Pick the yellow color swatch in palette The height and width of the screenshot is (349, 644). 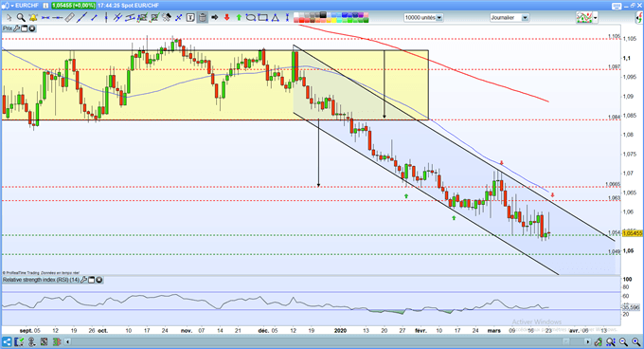[x=334, y=20]
